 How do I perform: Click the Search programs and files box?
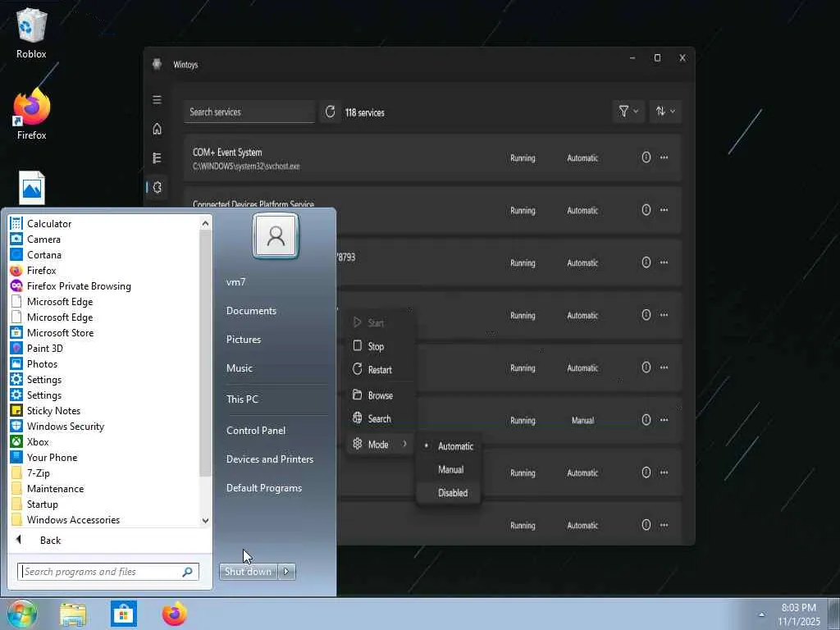(x=107, y=572)
